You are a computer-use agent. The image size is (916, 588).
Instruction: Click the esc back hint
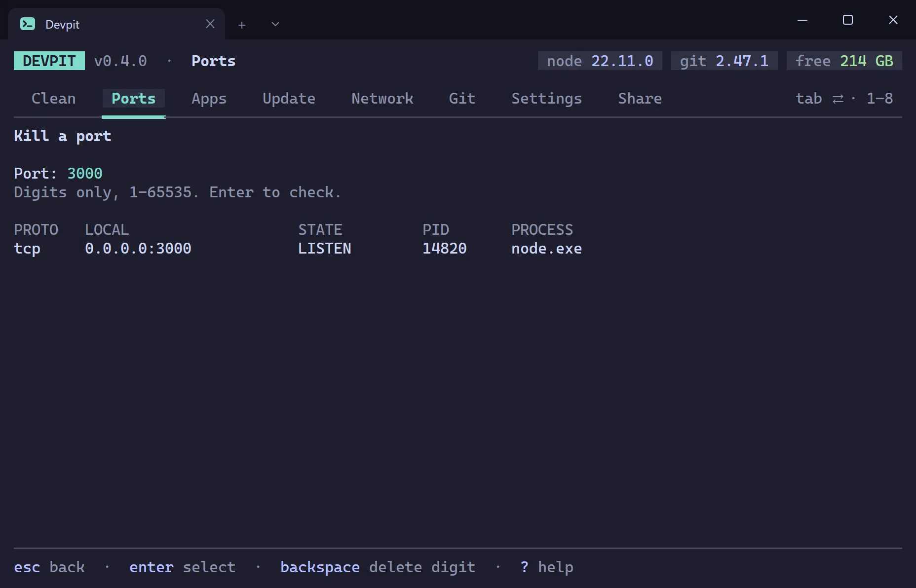[x=49, y=567]
